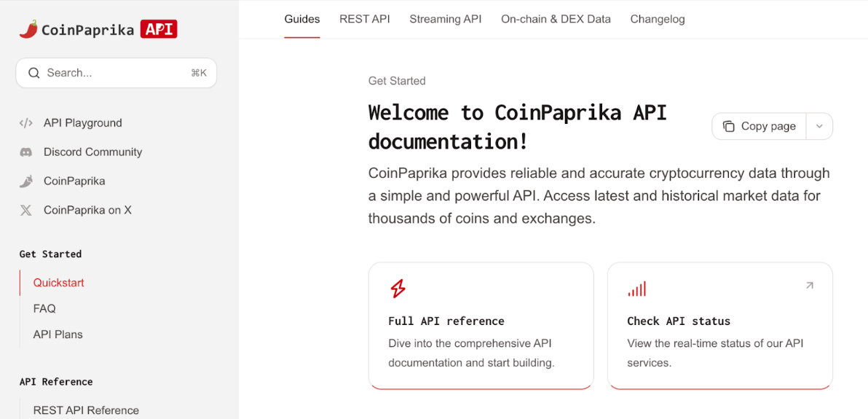Click the red API badge in the logo
The width and height of the screenshot is (868, 419).
tap(158, 29)
